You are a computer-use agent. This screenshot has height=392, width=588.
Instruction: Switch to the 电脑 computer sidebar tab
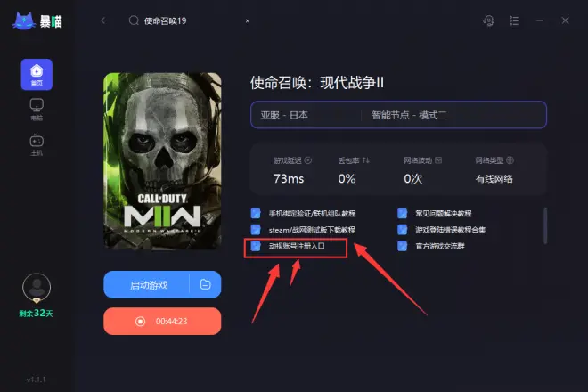pyautogui.click(x=37, y=110)
